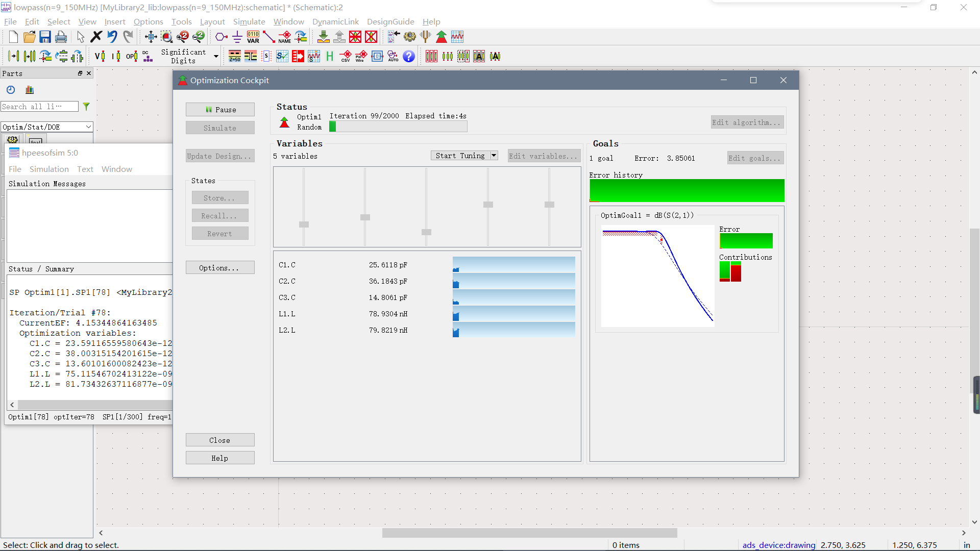Select the Insert Wire tool
Screen dimensions: 980x551
pos(269,37)
